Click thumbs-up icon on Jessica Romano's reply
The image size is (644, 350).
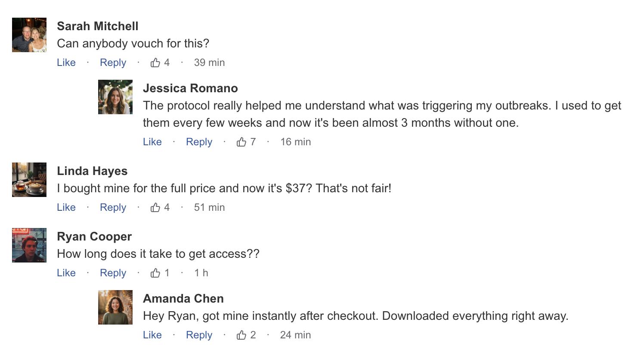coord(241,142)
